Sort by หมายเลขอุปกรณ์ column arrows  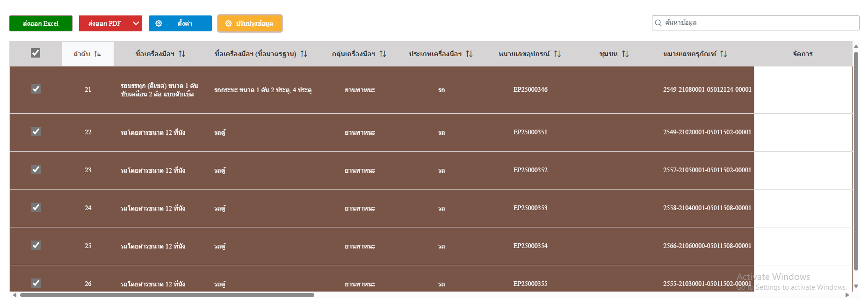tap(557, 54)
